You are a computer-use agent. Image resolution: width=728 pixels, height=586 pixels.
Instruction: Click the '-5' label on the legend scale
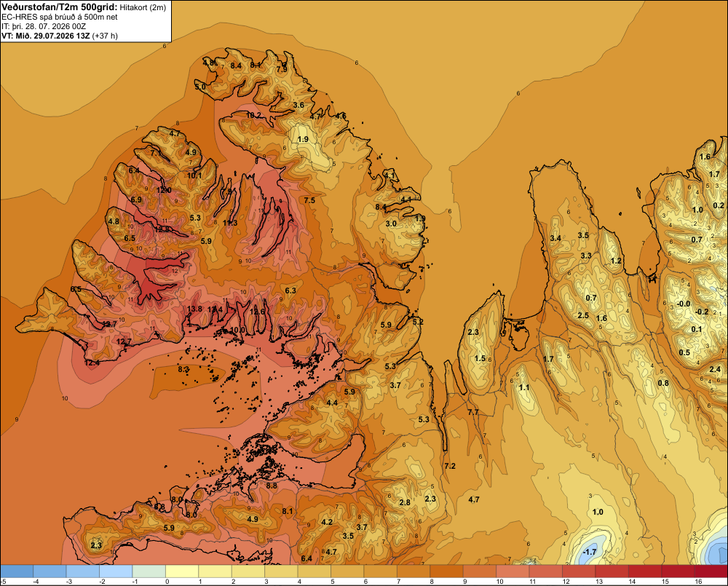[x=3, y=582]
